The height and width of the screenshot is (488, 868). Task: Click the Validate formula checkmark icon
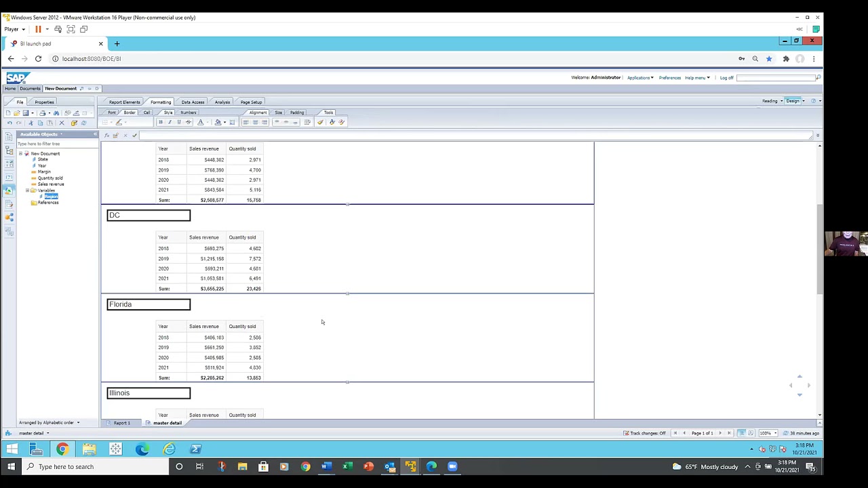click(x=134, y=135)
